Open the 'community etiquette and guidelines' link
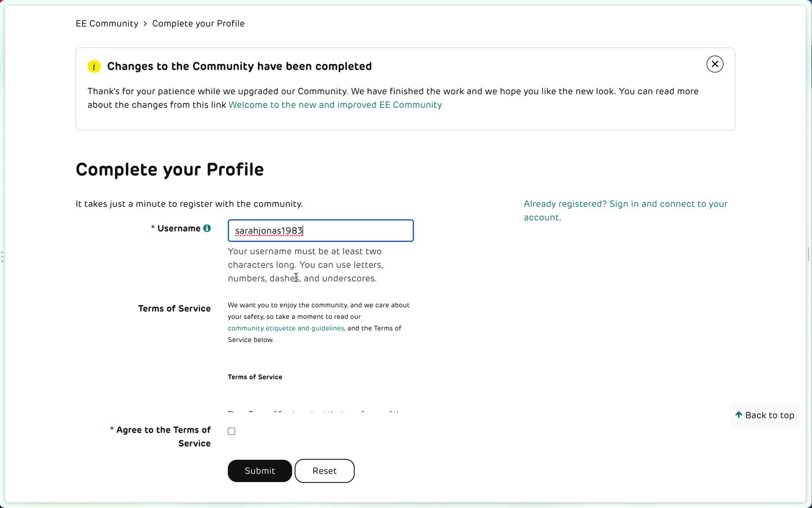This screenshot has height=508, width=812. [x=286, y=328]
